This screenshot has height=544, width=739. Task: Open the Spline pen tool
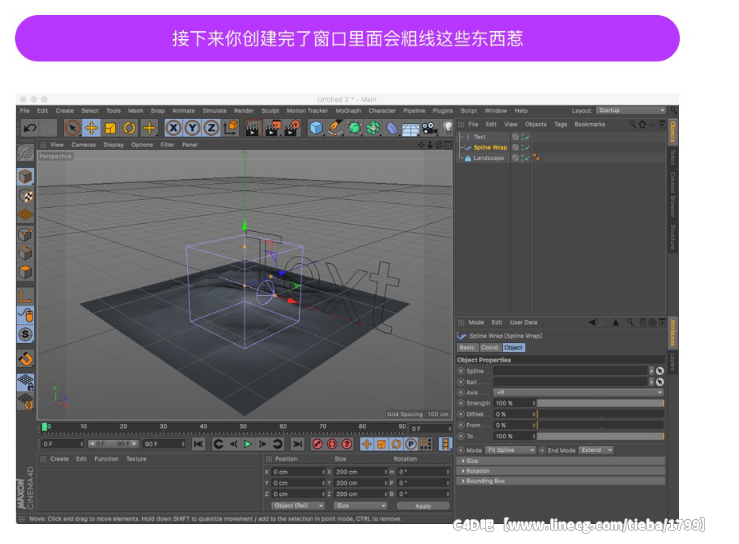click(x=335, y=128)
